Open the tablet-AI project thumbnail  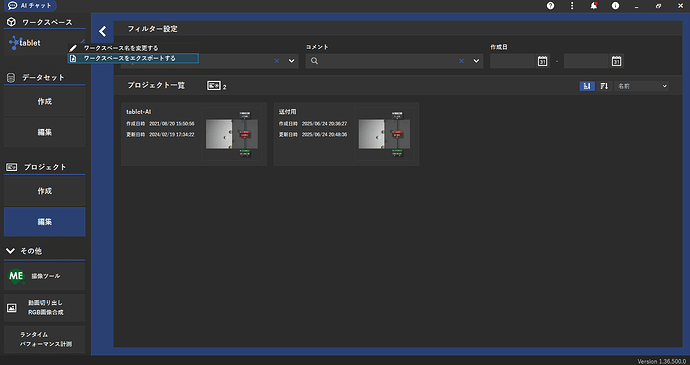point(232,134)
